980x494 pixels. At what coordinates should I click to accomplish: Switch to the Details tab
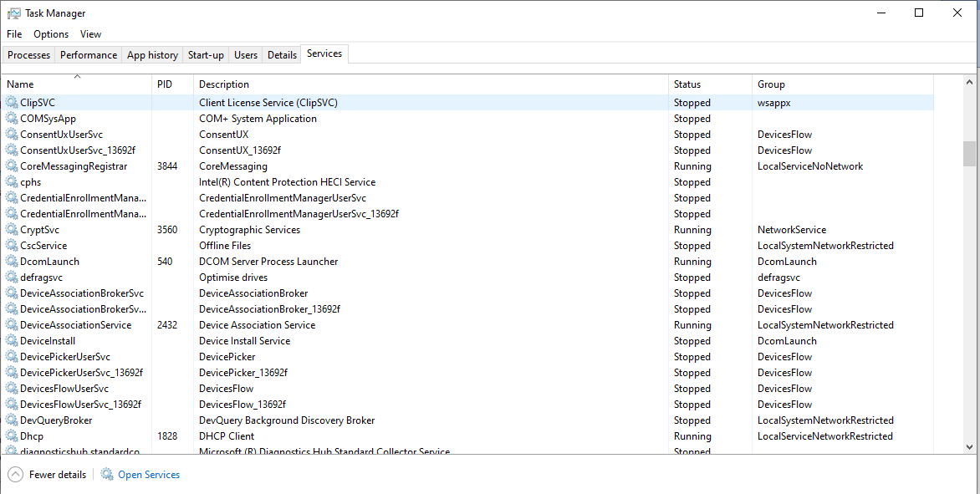tap(282, 55)
